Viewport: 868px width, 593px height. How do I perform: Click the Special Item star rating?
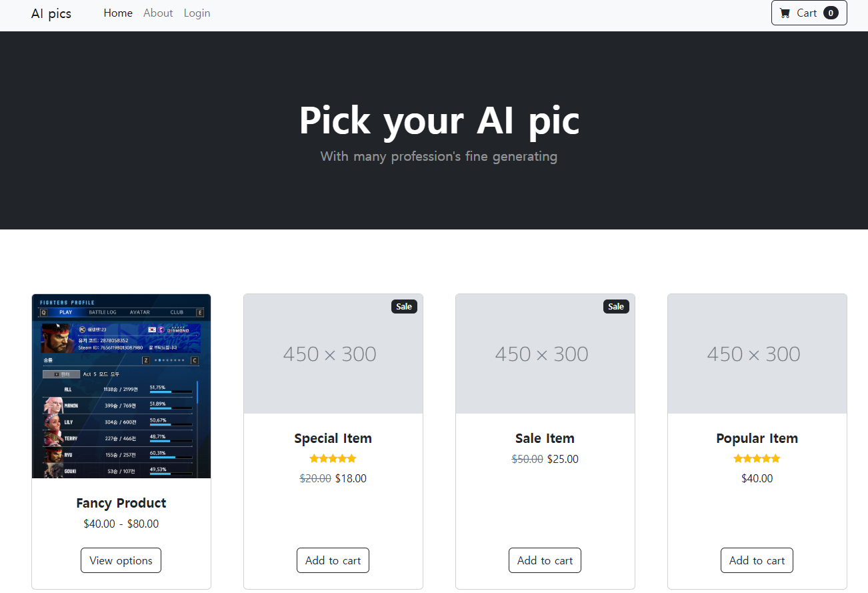[x=333, y=458]
